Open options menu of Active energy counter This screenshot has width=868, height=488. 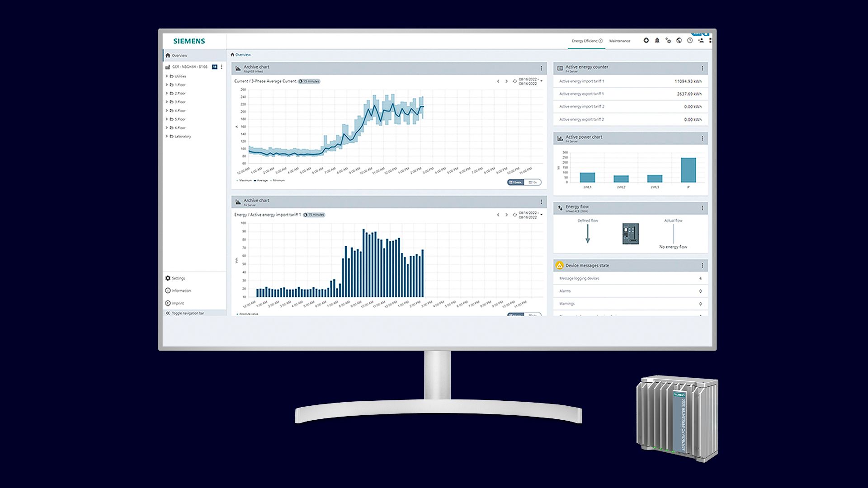(702, 68)
